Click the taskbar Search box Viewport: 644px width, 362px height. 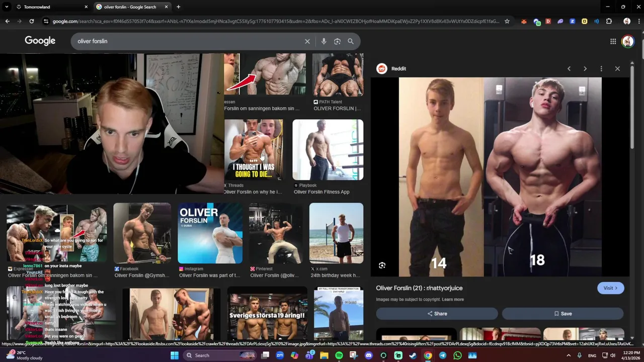click(x=220, y=355)
